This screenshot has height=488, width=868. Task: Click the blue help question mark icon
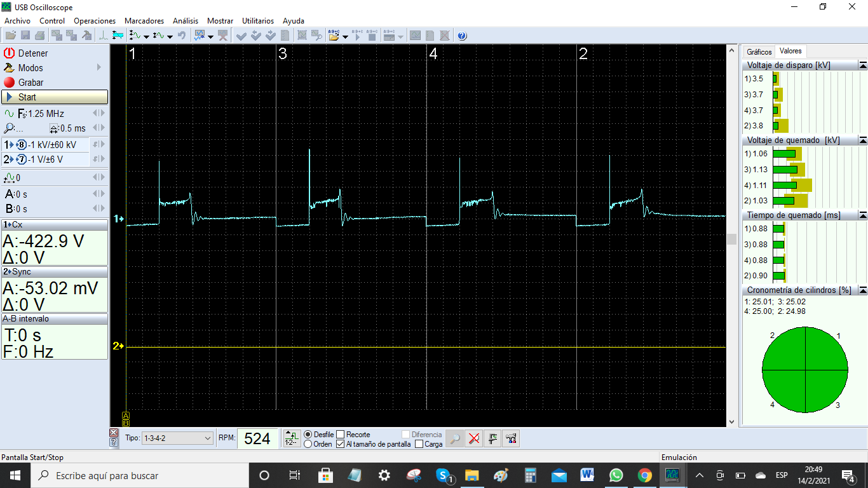(462, 36)
